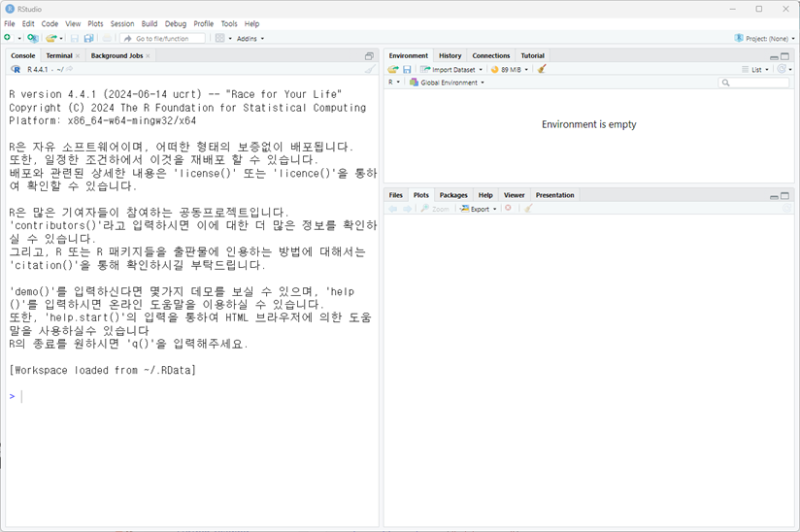Viewport: 800px width, 532px height.
Task: Maximize the Environment pane
Action: [x=785, y=56]
